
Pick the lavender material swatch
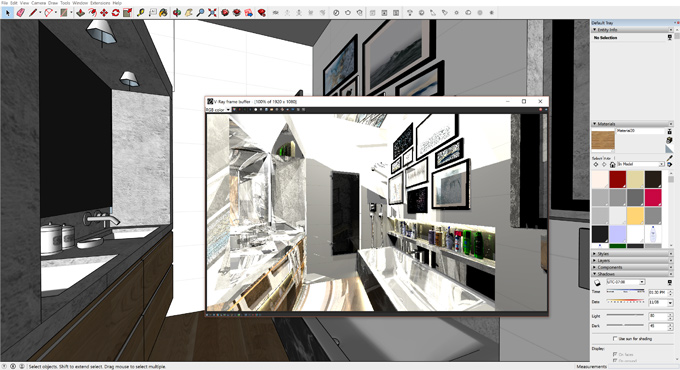click(x=618, y=234)
